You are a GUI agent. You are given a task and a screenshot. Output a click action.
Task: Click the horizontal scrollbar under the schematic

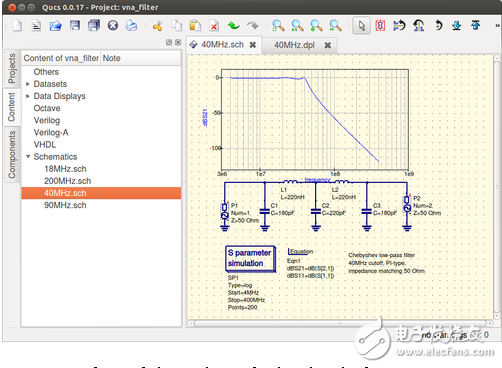[340, 323]
